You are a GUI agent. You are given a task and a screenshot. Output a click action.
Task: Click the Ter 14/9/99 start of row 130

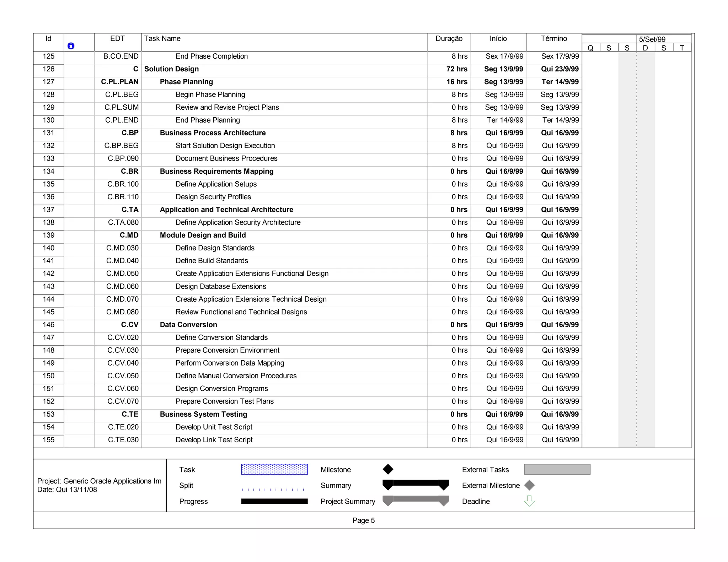pyautogui.click(x=505, y=120)
